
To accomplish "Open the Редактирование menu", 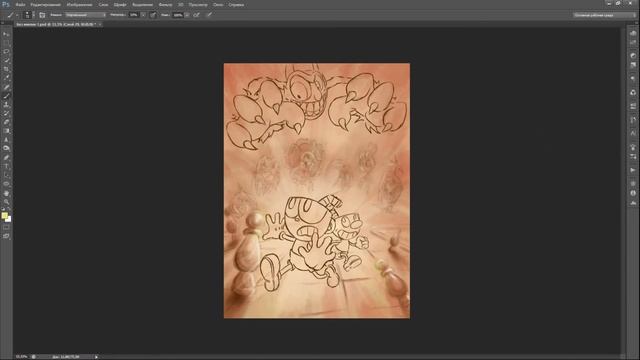I will (46, 5).
